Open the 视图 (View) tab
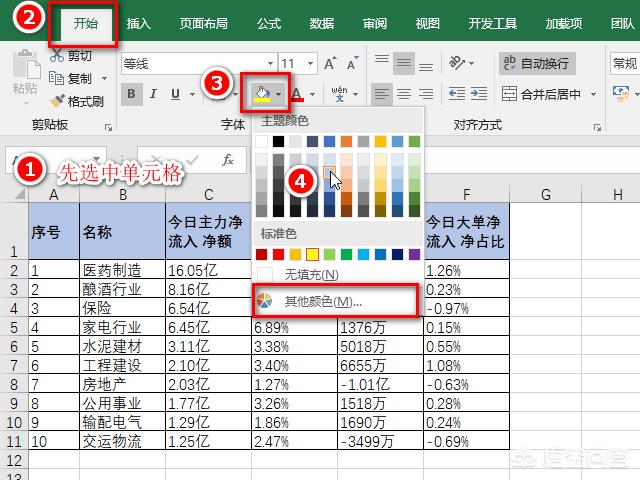 coord(427,24)
